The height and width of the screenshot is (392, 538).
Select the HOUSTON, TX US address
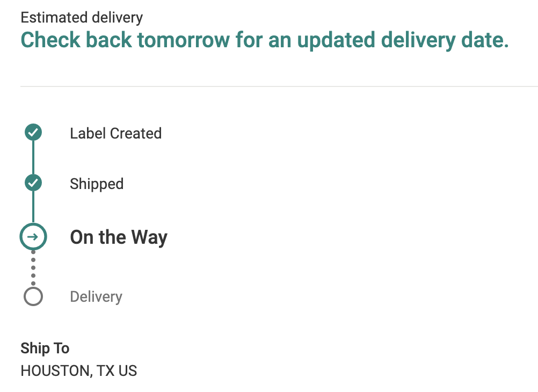[x=78, y=371]
